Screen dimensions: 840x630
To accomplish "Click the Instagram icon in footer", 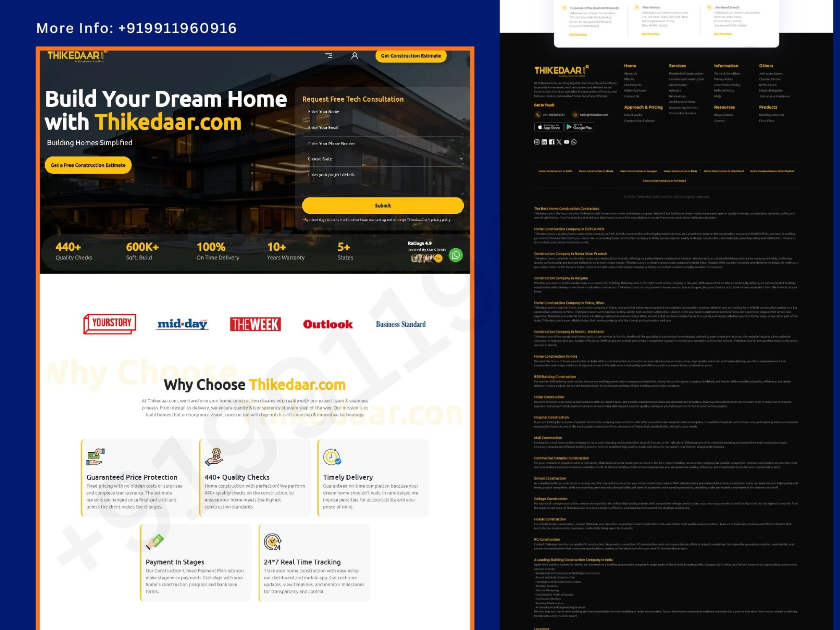I will pos(537,143).
